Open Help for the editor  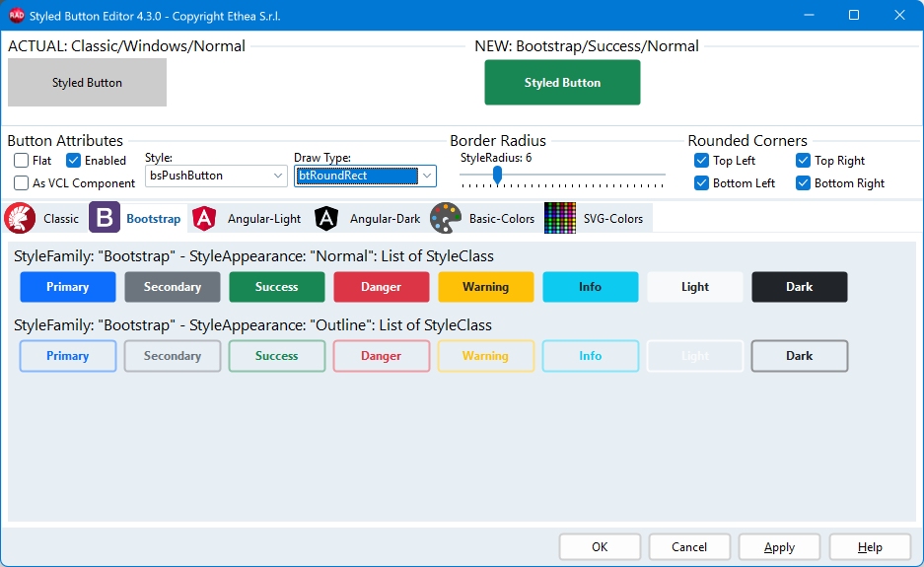click(870, 547)
